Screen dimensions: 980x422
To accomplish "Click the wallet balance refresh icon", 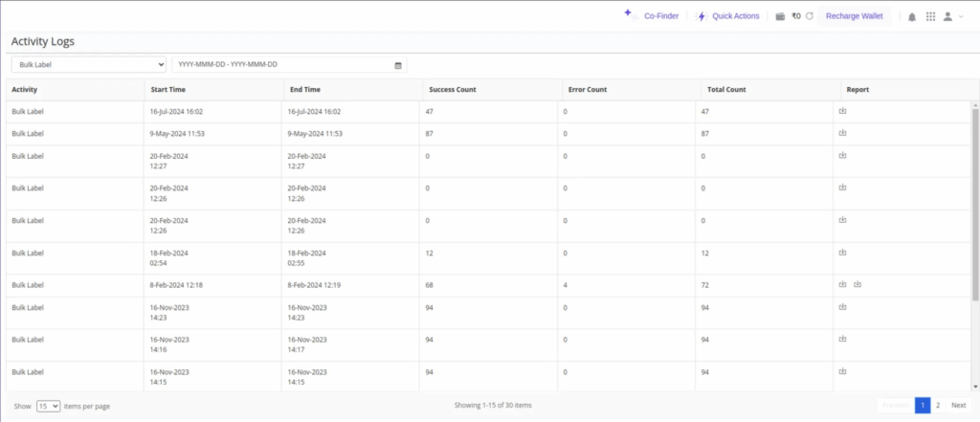I will [809, 16].
